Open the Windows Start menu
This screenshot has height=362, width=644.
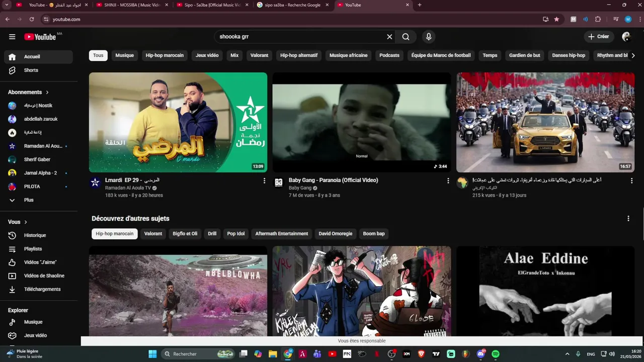pos(152,354)
